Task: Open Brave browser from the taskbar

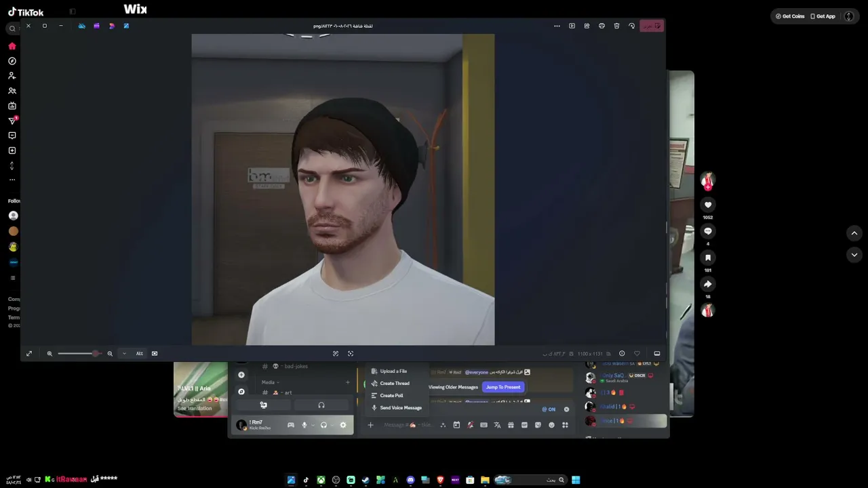Action: pyautogui.click(x=440, y=480)
